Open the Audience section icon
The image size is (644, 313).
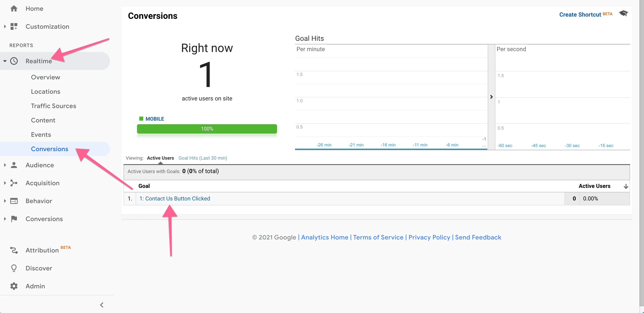point(14,165)
